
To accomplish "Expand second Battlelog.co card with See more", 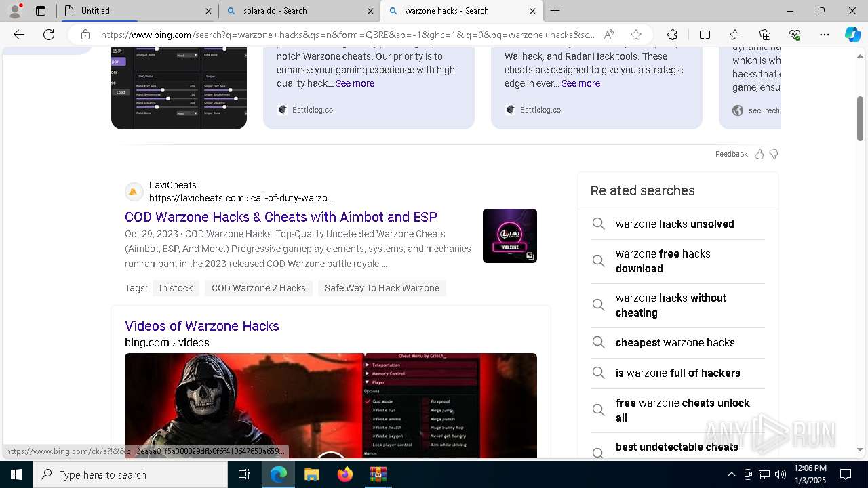I will (x=580, y=83).
